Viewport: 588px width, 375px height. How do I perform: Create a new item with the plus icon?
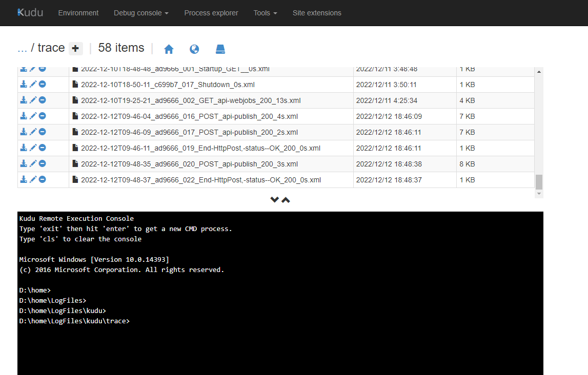tap(75, 48)
